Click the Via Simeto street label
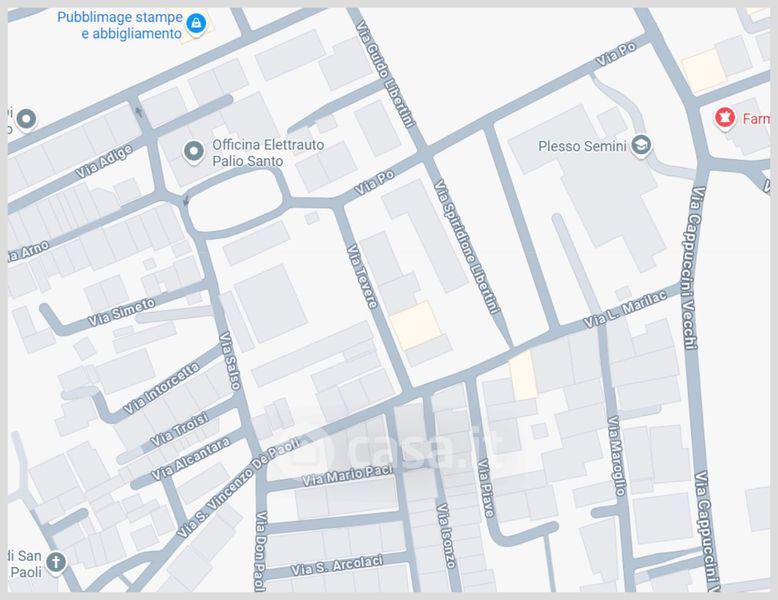The width and height of the screenshot is (778, 600). (121, 312)
